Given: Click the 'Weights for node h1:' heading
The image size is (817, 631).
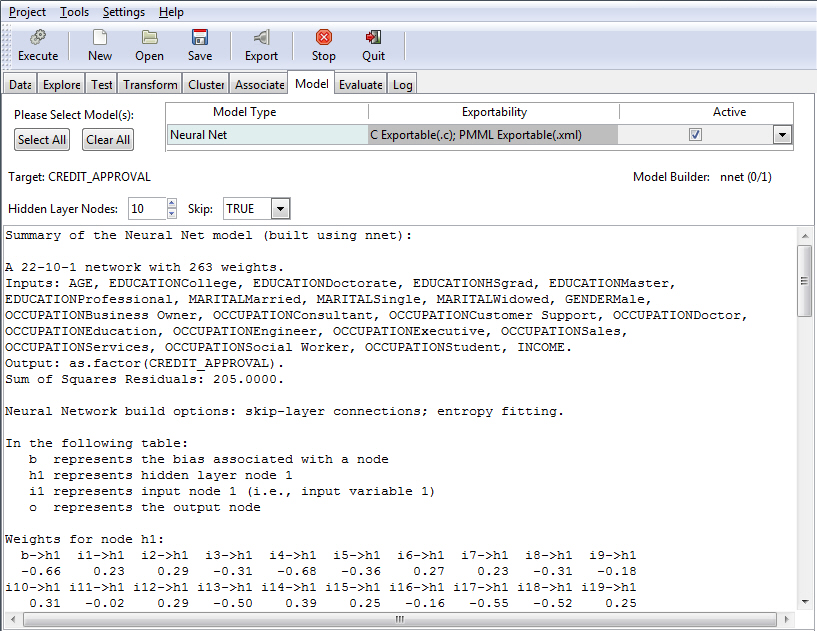Looking at the screenshot, I should pyautogui.click(x=84, y=539).
